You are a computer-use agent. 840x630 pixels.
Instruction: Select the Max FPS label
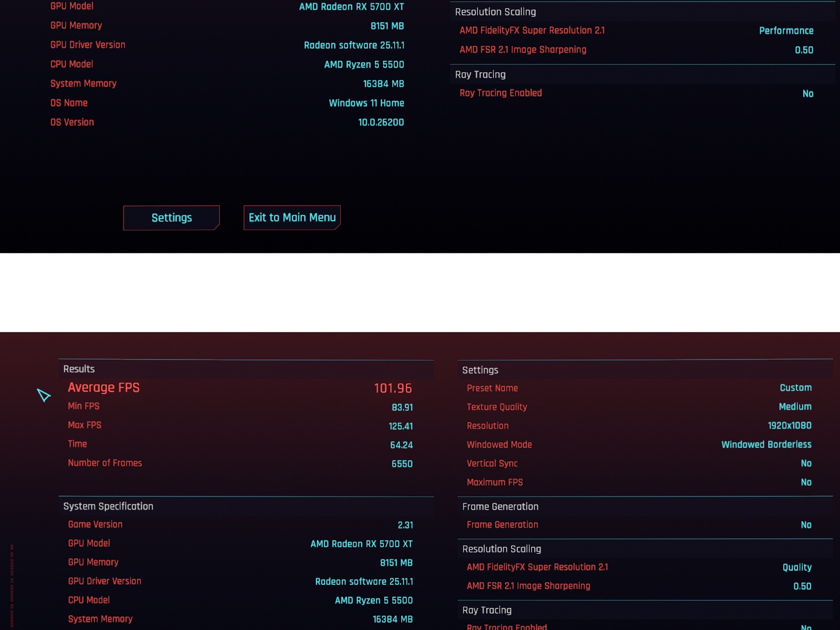(x=84, y=425)
